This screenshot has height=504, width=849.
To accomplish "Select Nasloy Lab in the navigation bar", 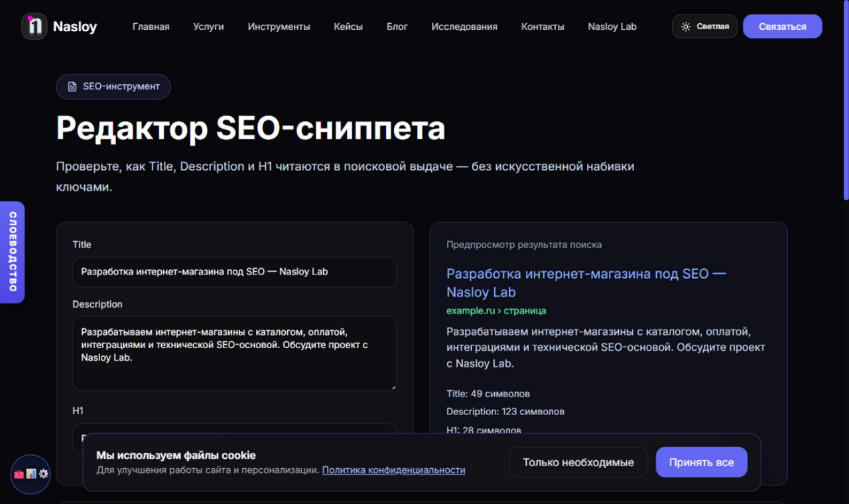I will (612, 27).
